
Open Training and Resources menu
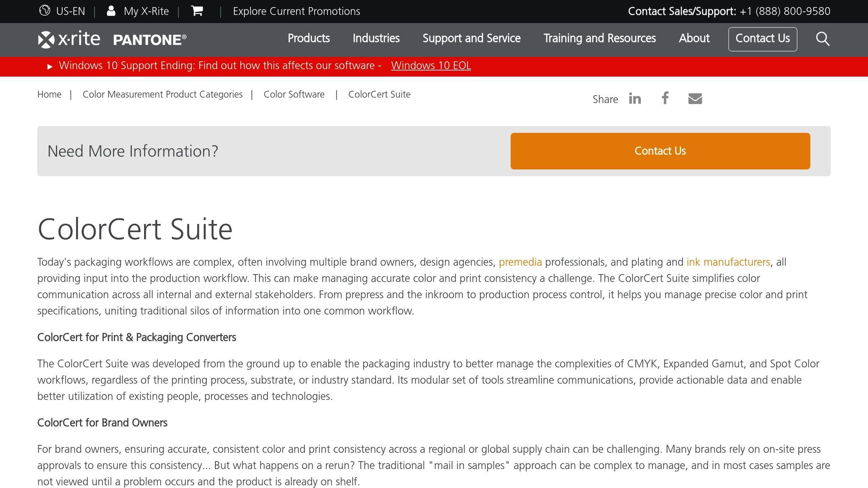coord(599,38)
